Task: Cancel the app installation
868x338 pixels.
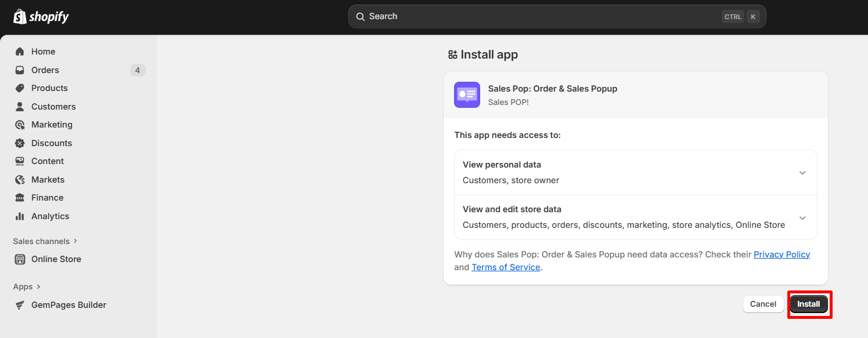Action: [763, 304]
